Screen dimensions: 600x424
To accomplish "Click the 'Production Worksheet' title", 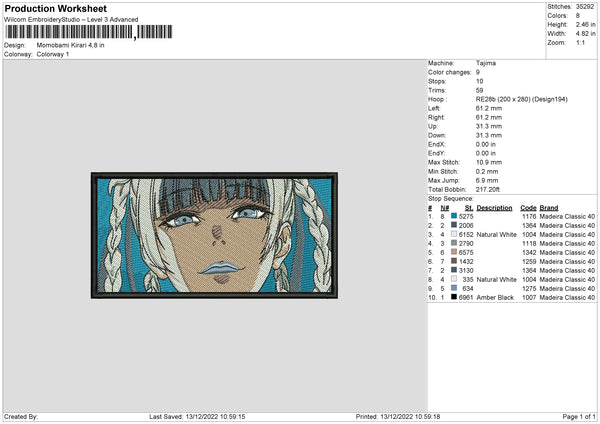I will [x=55, y=8].
